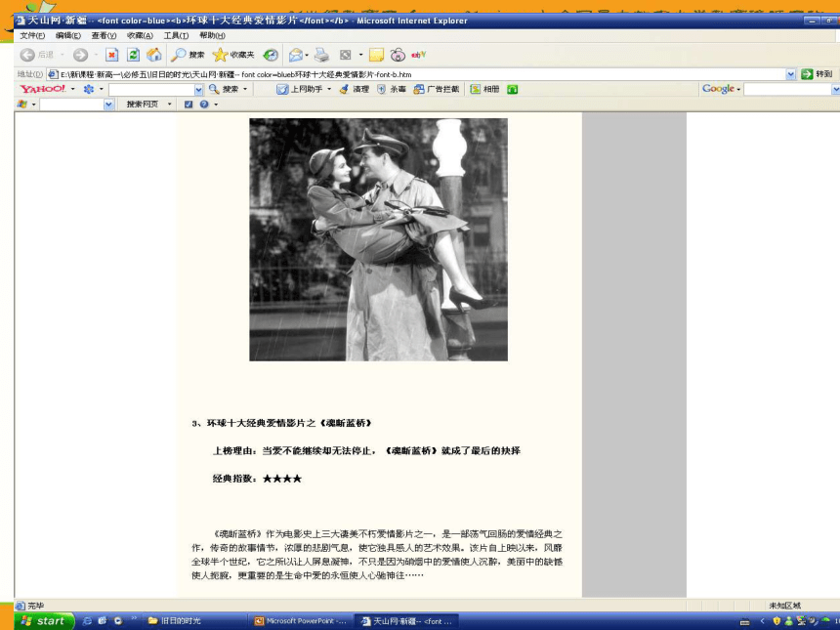Focus the Yahoo toolbar search field

[x=151, y=90]
